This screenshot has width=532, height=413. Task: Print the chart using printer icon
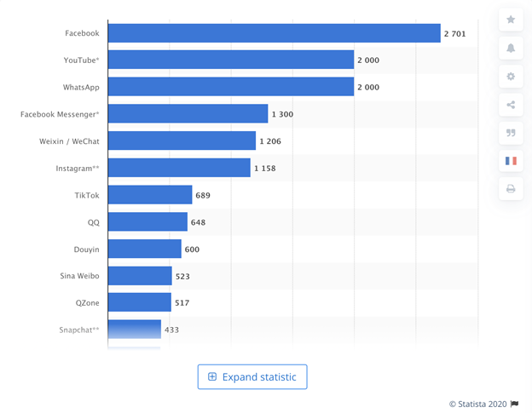tap(511, 189)
